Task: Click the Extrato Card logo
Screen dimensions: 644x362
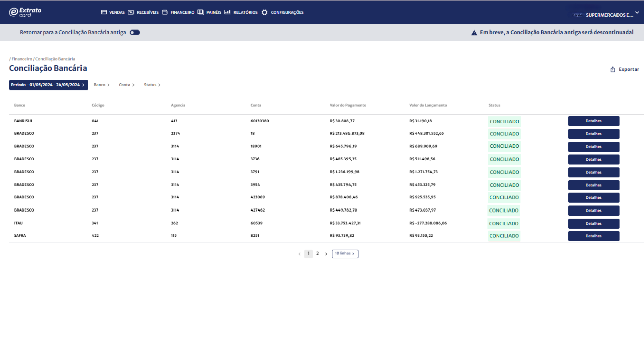Action: click(25, 12)
